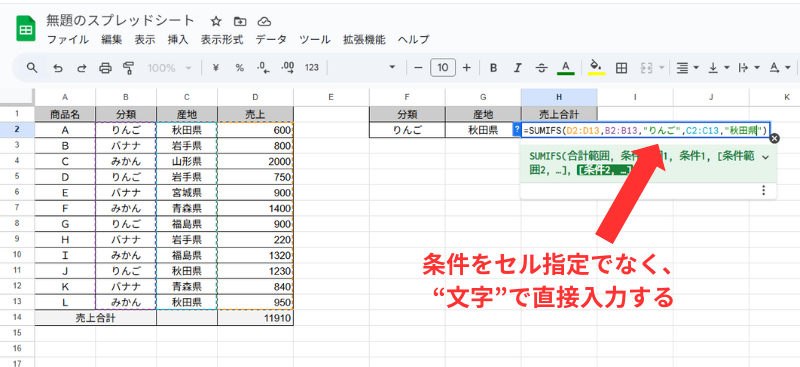Open the 表示 menu

(x=145, y=40)
